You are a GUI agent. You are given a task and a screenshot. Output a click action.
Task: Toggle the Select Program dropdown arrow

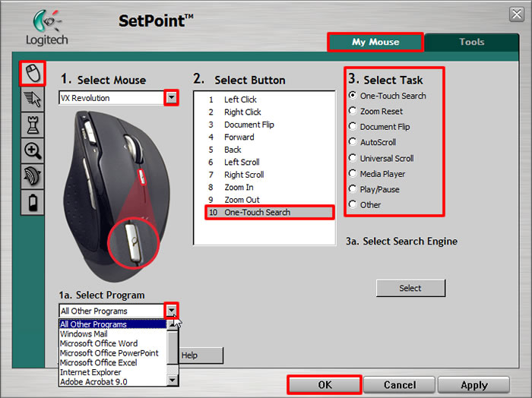pyautogui.click(x=172, y=311)
